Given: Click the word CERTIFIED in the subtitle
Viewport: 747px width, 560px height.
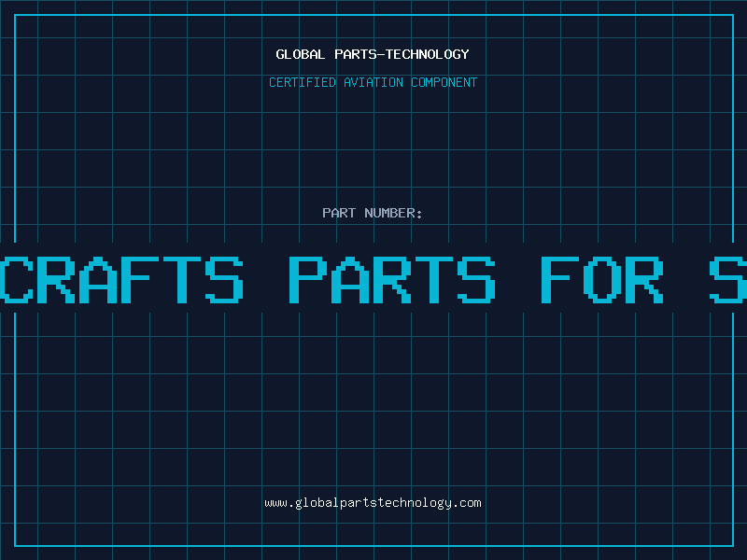Looking at the screenshot, I should point(302,82).
